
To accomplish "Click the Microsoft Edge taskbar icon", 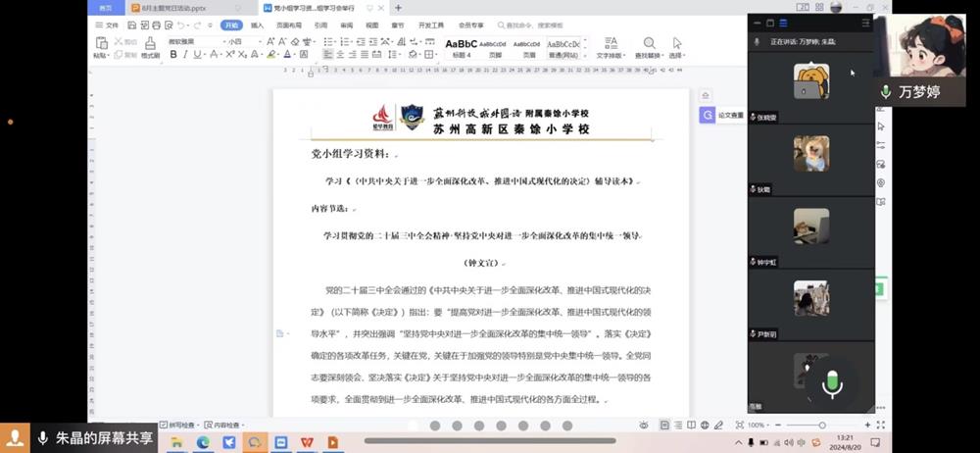I will click(203, 442).
